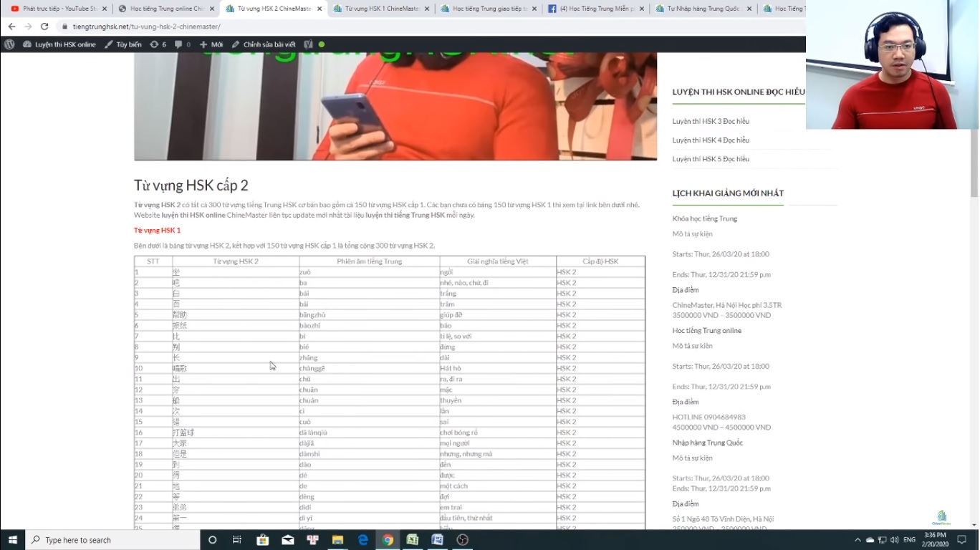
Task: Close the Phát trực tiếp YouTube tab
Action: coord(105,9)
